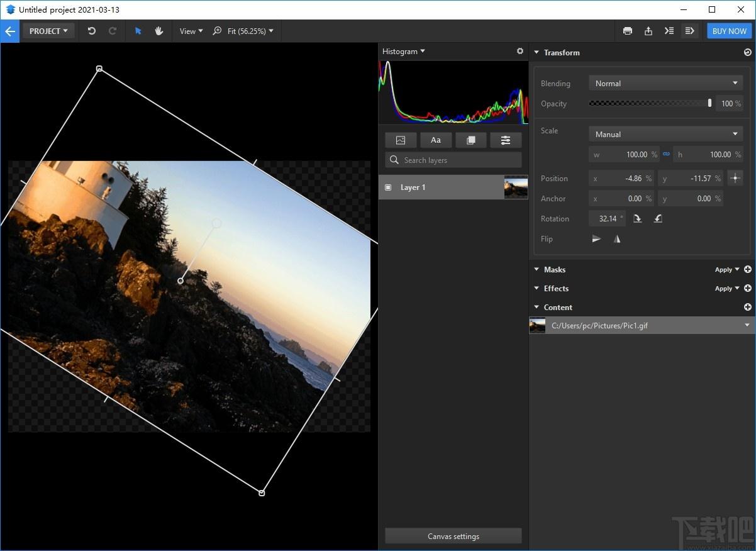Click the position x -4.86 field
Viewport: 756px width, 551px height.
click(621, 179)
